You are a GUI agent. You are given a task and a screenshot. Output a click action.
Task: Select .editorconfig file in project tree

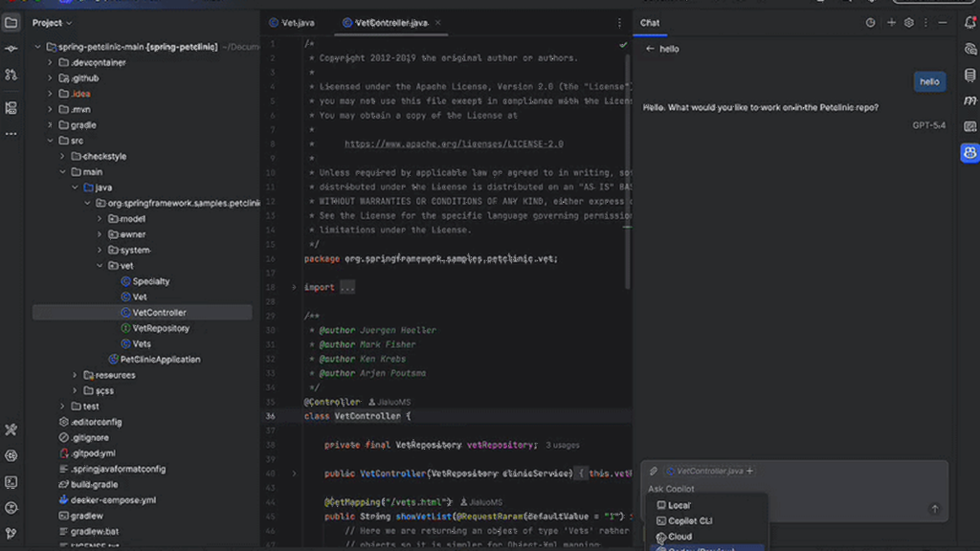pos(97,422)
